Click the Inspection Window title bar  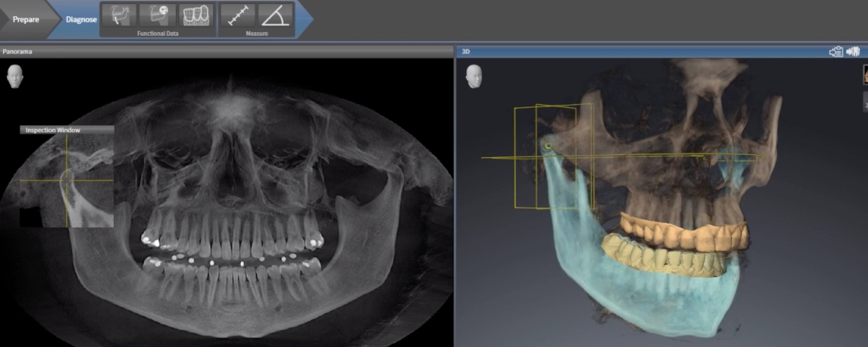(x=67, y=130)
